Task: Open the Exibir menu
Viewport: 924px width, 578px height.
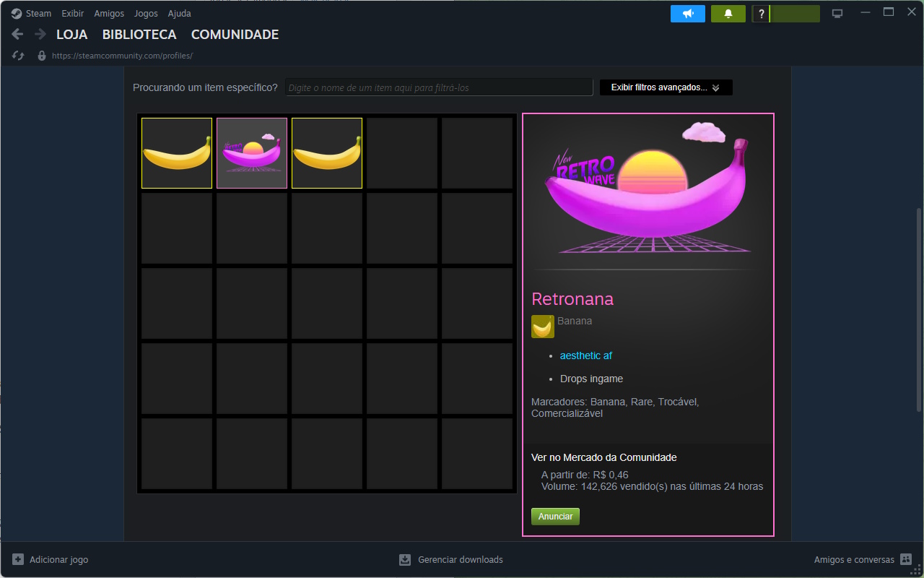Action: click(73, 14)
